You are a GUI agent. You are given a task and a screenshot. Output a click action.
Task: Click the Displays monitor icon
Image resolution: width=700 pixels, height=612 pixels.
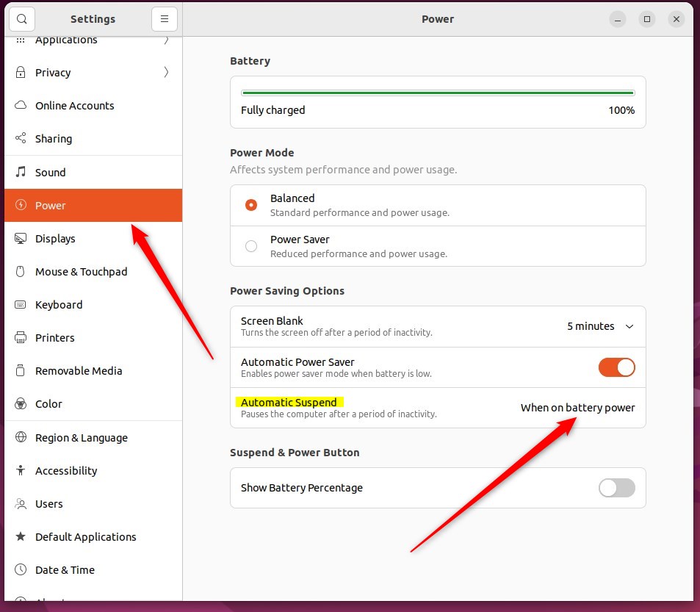coord(21,238)
